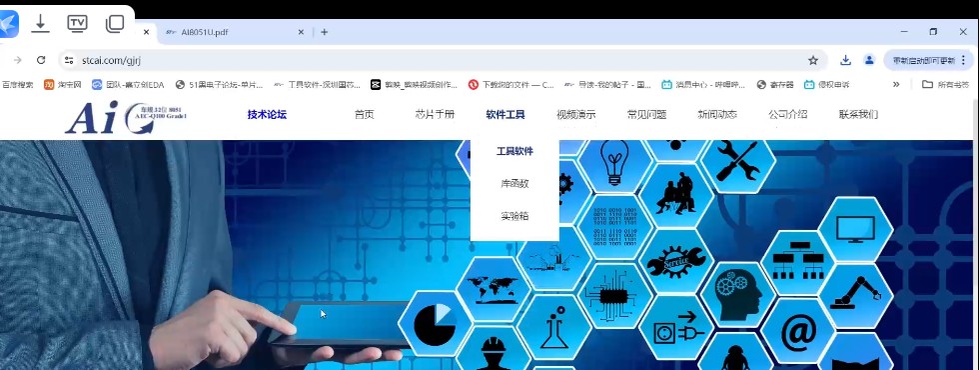
Task: Open the 51黑电子论坛 bookmark
Action: (x=220, y=85)
